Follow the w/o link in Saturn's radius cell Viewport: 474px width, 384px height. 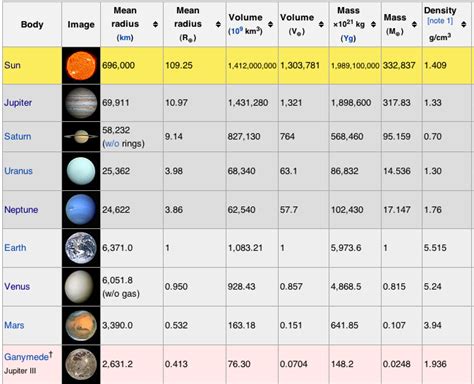(111, 144)
